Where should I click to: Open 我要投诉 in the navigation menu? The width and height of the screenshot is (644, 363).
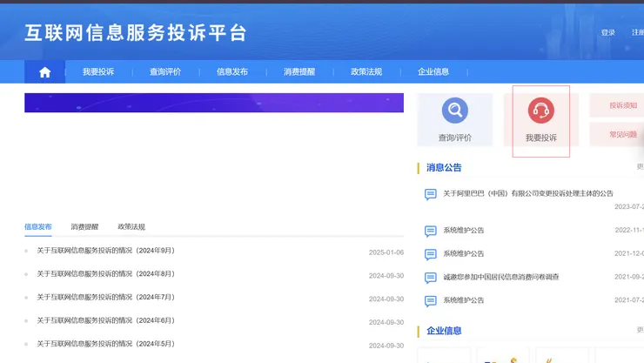point(98,72)
